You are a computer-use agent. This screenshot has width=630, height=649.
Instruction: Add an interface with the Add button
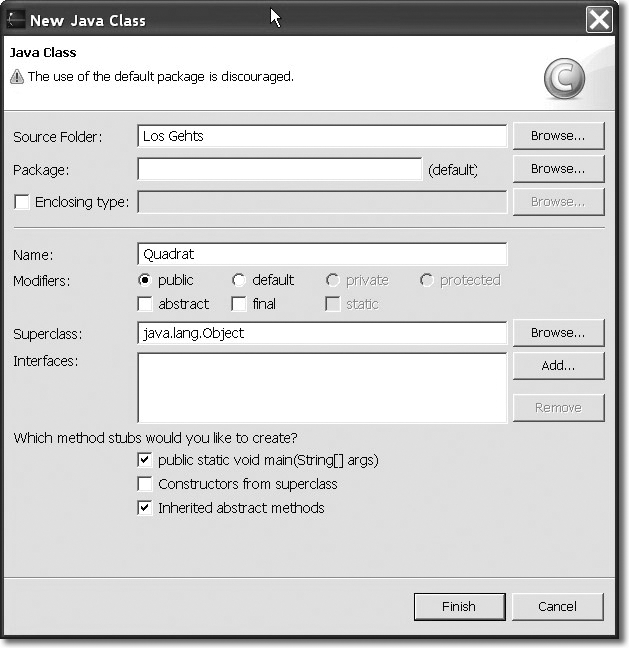point(558,366)
